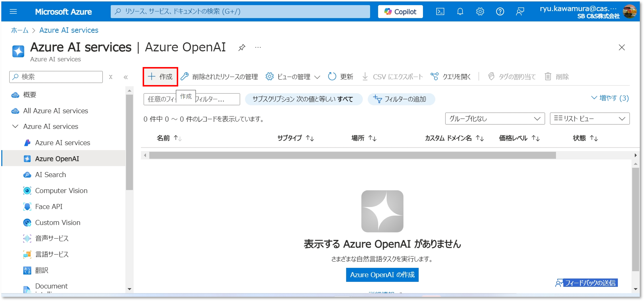
Task: Click the 更新 refresh button
Action: (x=340, y=77)
